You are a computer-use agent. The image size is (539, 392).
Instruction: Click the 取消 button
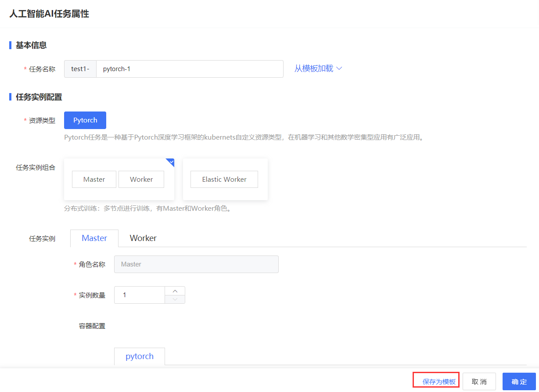[x=479, y=382]
